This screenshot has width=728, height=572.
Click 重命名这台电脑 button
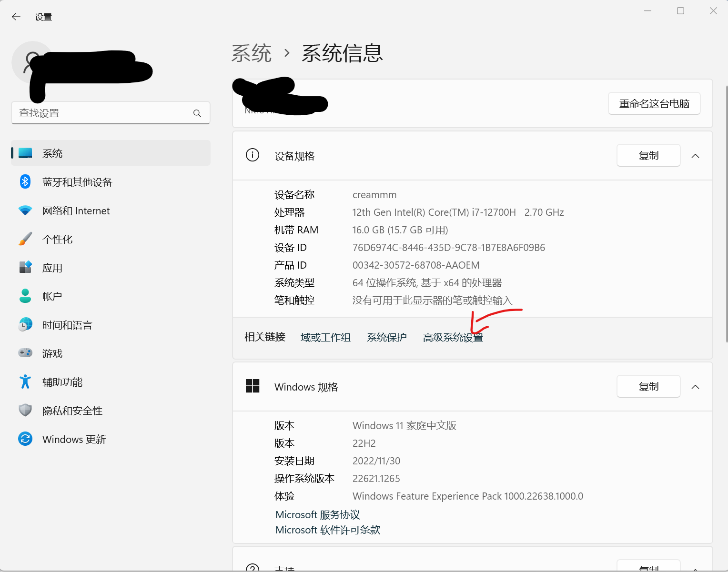(x=654, y=104)
